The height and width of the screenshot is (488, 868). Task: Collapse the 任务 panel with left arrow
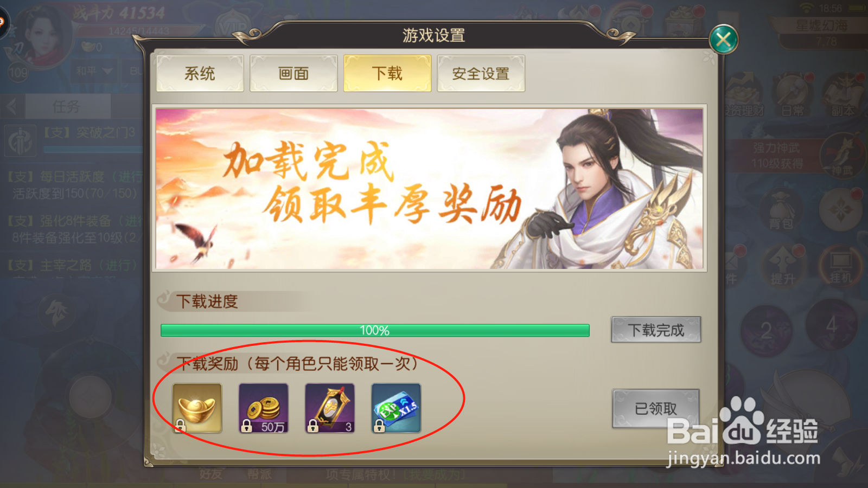point(12,106)
